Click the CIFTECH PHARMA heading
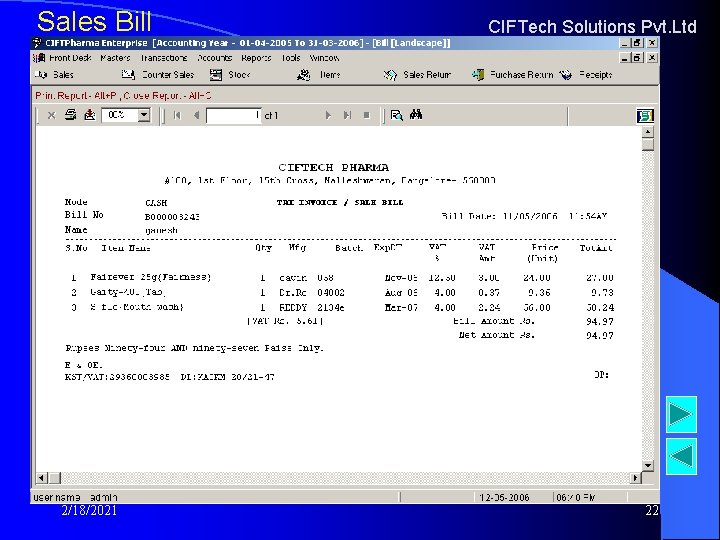The image size is (720, 540). coord(334,167)
